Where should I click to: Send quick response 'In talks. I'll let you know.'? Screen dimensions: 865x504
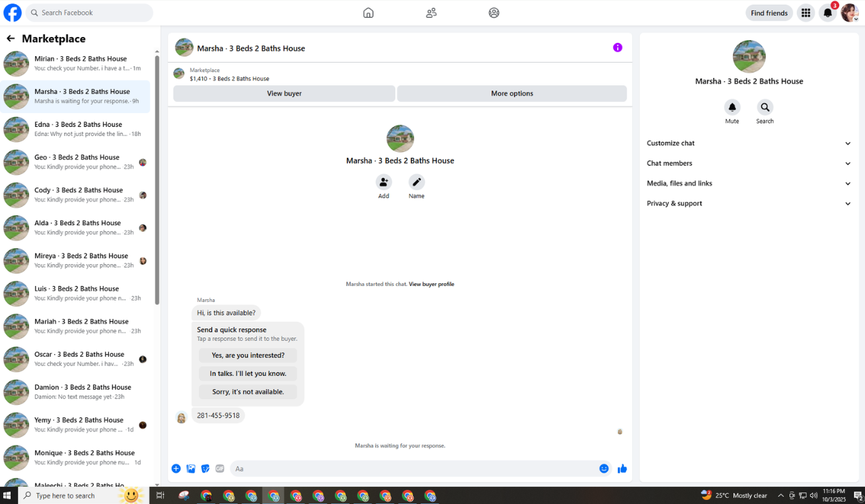pos(248,373)
